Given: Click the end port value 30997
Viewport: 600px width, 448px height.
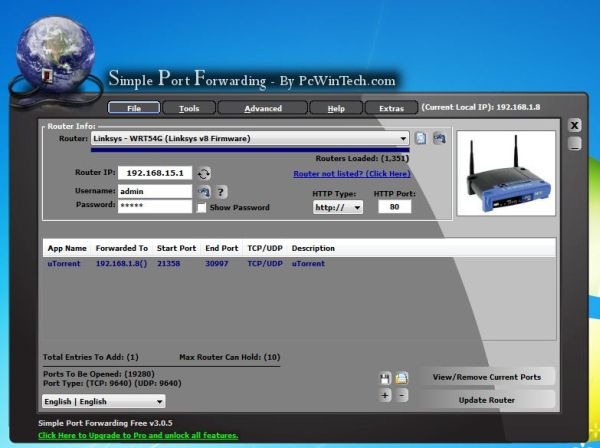Looking at the screenshot, I should 217,263.
